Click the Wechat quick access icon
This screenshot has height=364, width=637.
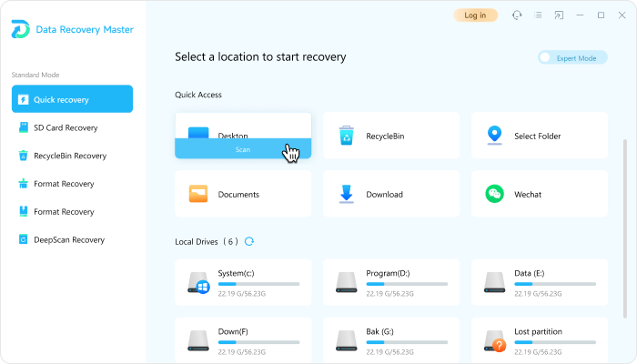tap(494, 194)
